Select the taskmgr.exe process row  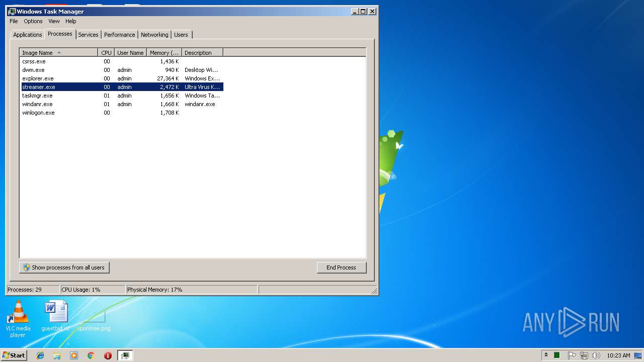pos(121,96)
